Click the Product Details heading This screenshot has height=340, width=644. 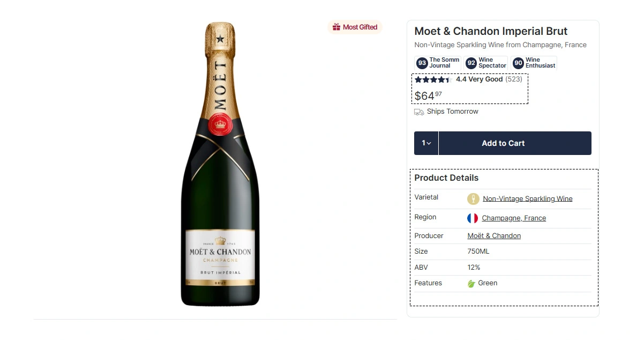pyautogui.click(x=446, y=178)
